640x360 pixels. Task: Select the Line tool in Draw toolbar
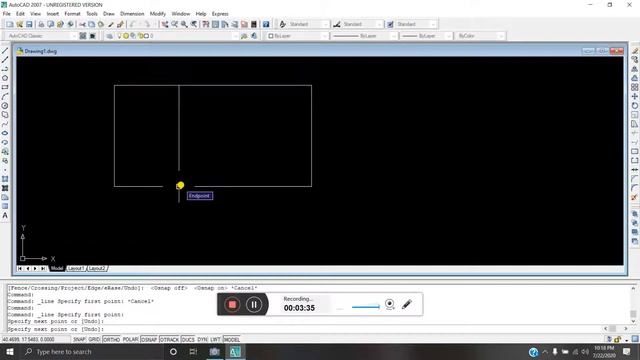[x=5, y=51]
